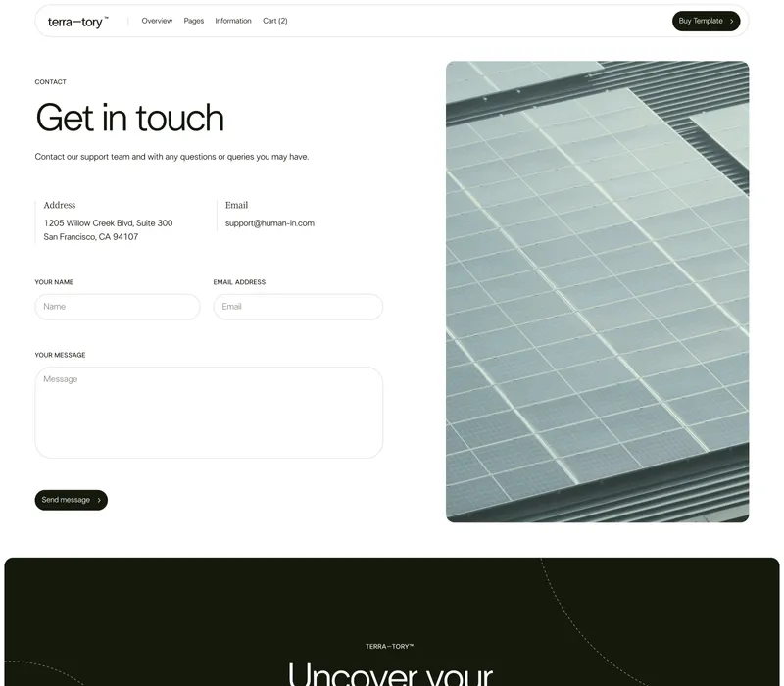
Task: Click the EMAIL ADDRESS field label
Action: tap(239, 282)
